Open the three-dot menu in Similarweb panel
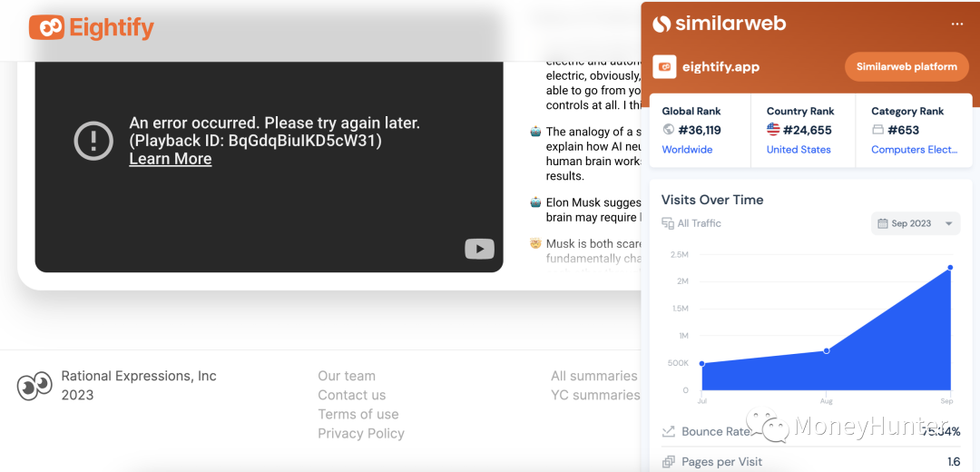This screenshot has width=980, height=472. pyautogui.click(x=956, y=24)
